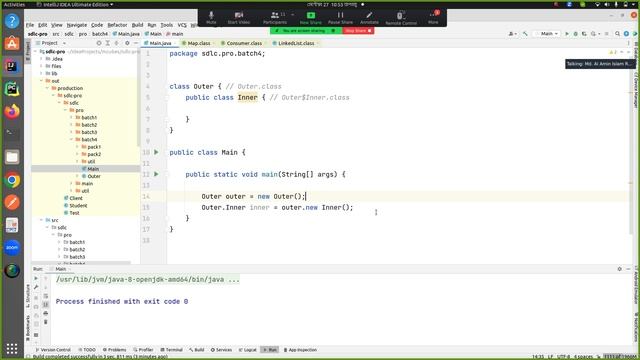Pause the Zoom screen share

point(340,18)
